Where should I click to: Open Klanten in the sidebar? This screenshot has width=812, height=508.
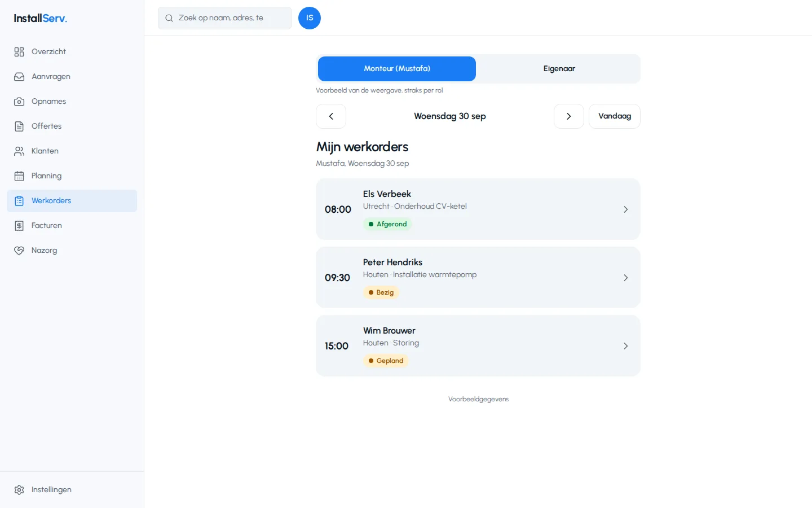[72, 151]
